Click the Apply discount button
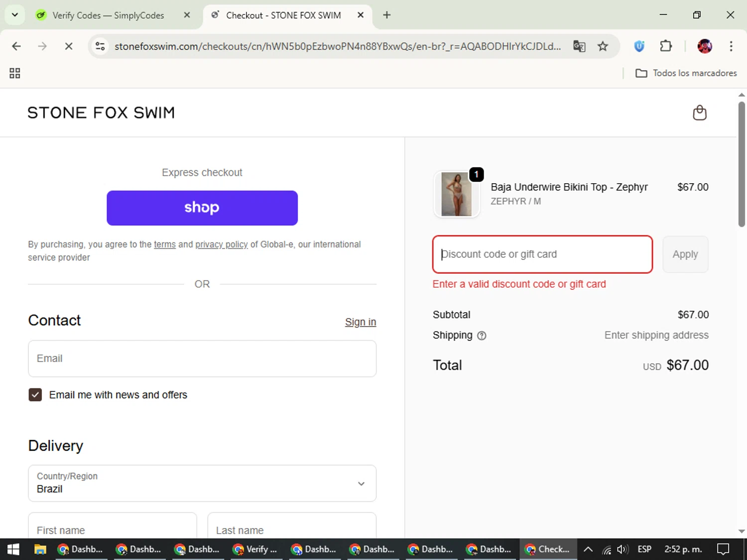This screenshot has width=747, height=560. point(685,254)
